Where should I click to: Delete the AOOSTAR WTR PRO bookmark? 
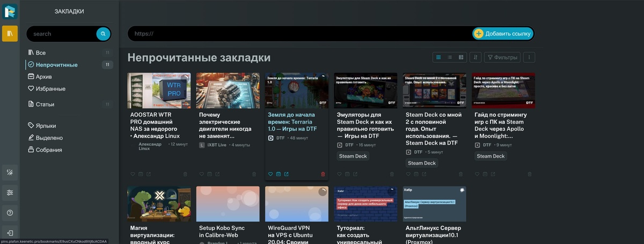click(x=186, y=174)
